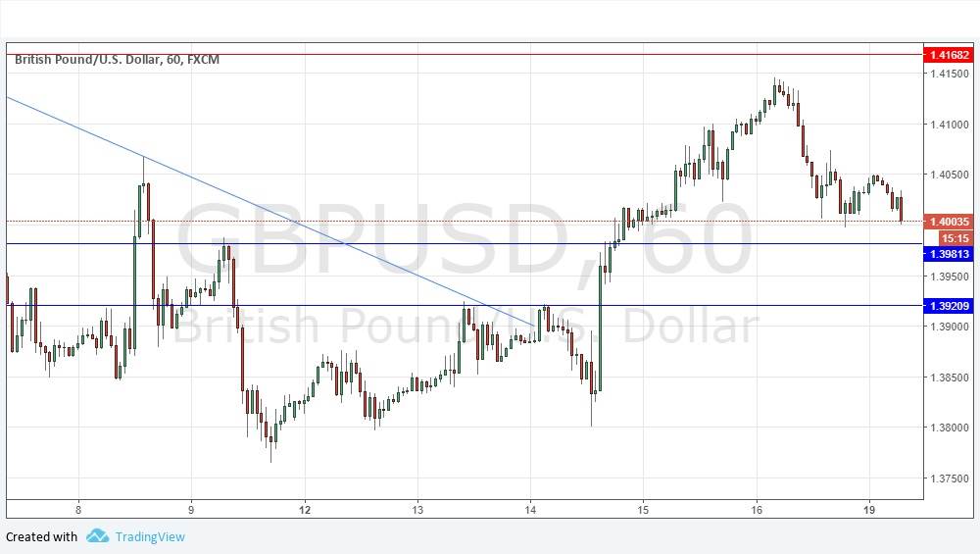Click the 15:15 countdown timer label
This screenshot has height=554, width=980.
(954, 238)
